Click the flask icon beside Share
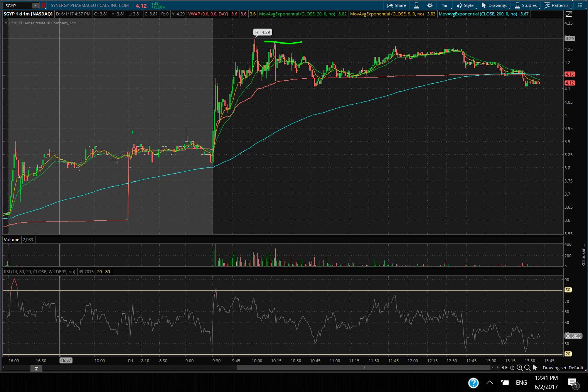Viewport: 588px width, 392px height. coord(416,5)
